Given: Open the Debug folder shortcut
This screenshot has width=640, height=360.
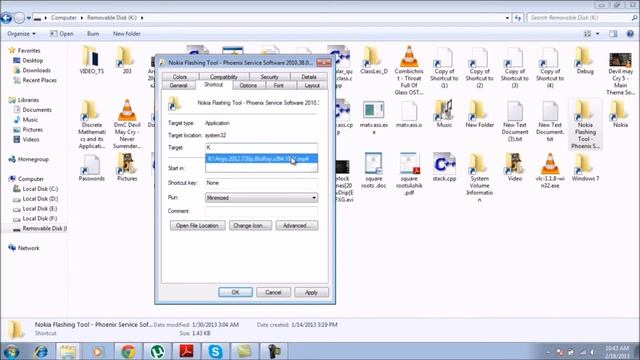Looking at the screenshot, I should point(584,60).
